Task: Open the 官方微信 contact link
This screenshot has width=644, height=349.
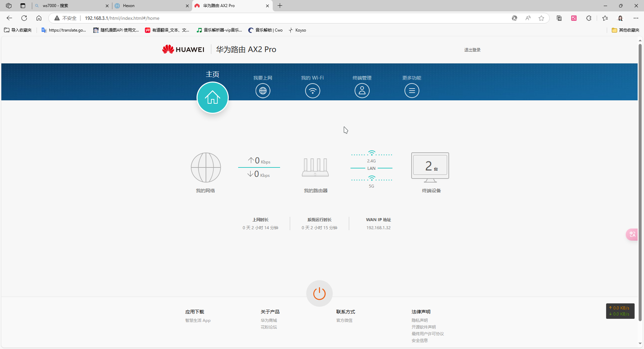Action: tap(344, 320)
